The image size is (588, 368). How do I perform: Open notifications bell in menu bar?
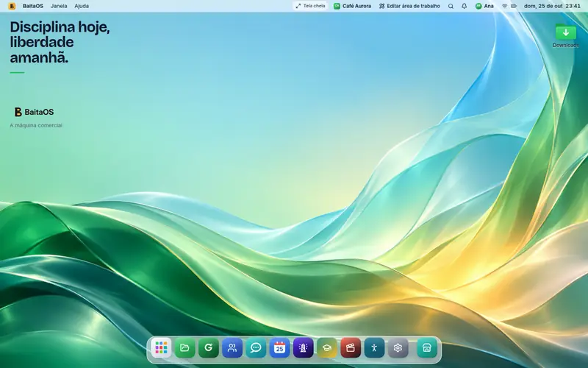click(465, 6)
